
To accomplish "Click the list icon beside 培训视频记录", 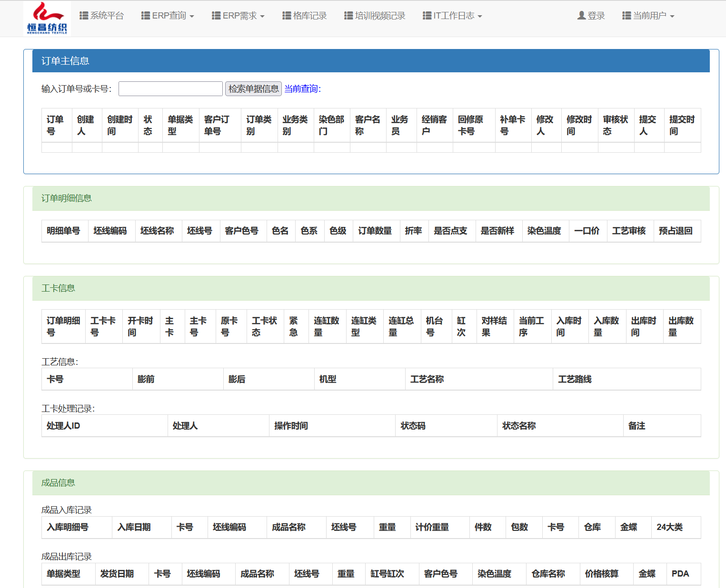I will 348,16.
